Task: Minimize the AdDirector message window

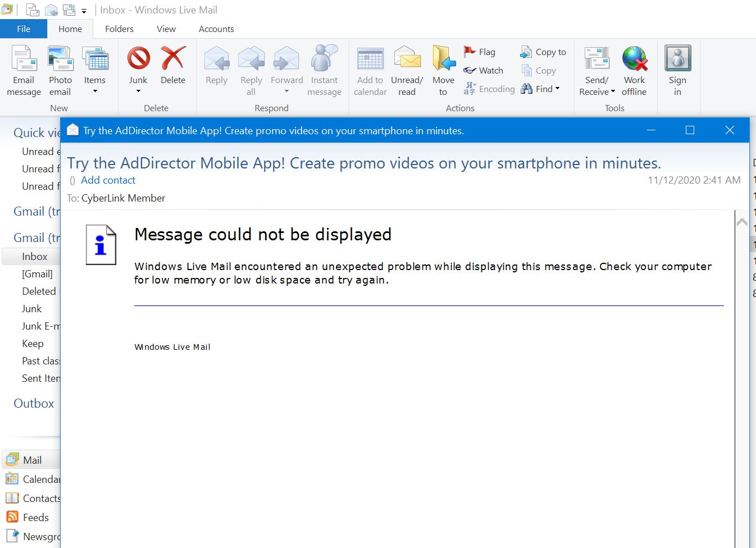Action: pos(652,130)
